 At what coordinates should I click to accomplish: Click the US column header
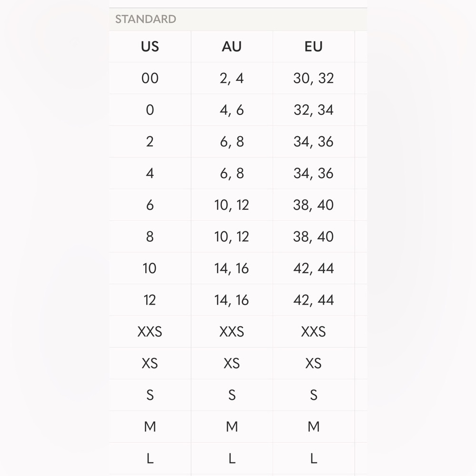pyautogui.click(x=150, y=47)
